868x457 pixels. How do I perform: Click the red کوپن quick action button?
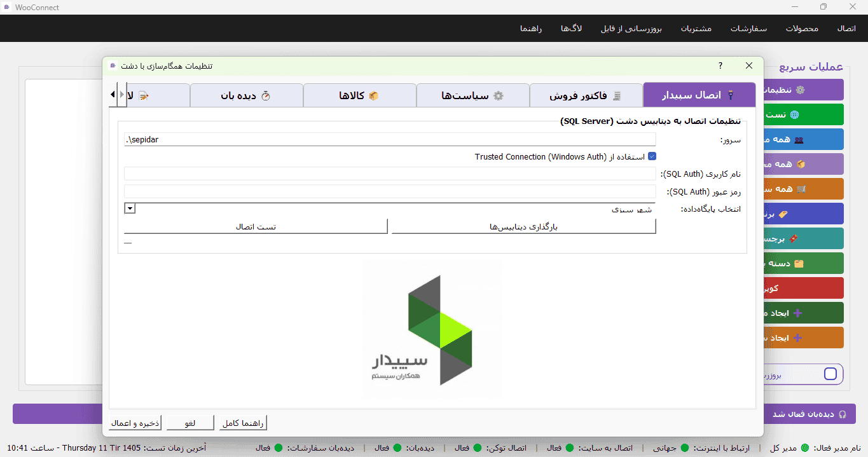pyautogui.click(x=803, y=288)
